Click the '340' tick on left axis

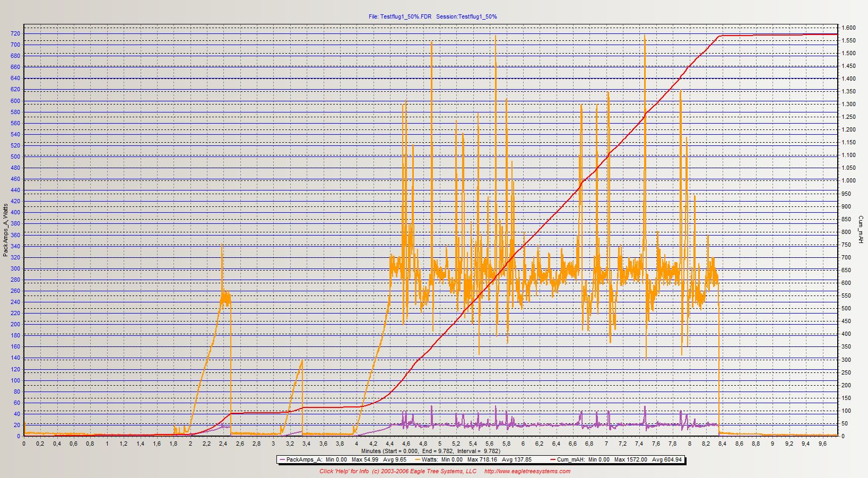(x=15, y=246)
